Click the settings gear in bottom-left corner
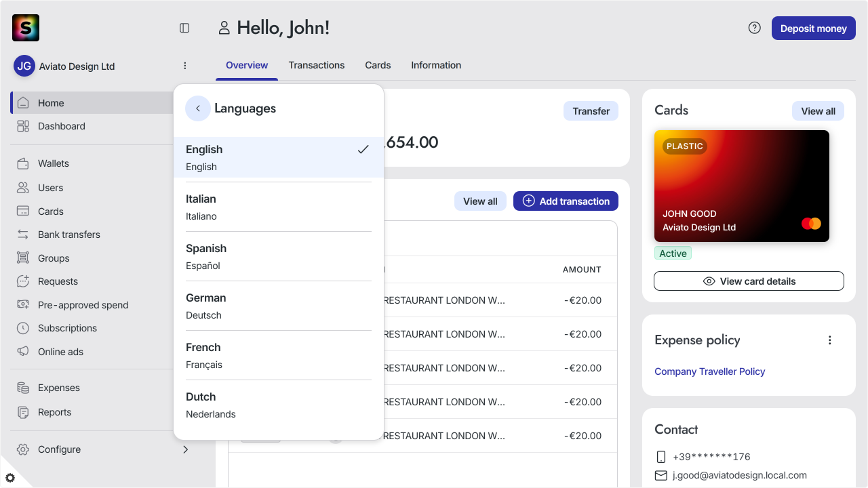 click(10, 478)
